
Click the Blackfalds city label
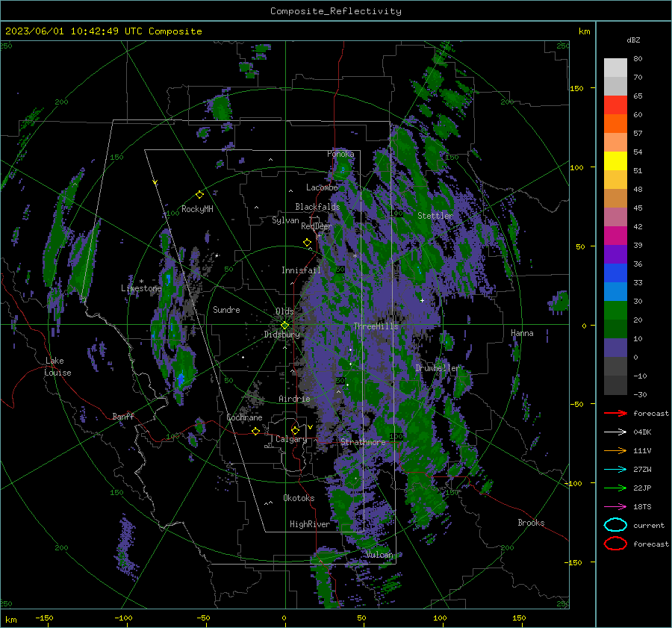(317, 207)
